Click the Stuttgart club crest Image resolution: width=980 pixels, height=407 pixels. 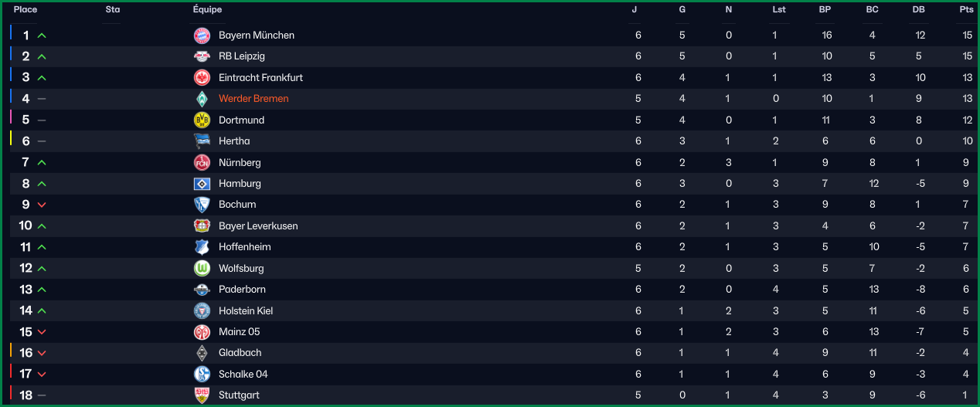[x=202, y=395]
